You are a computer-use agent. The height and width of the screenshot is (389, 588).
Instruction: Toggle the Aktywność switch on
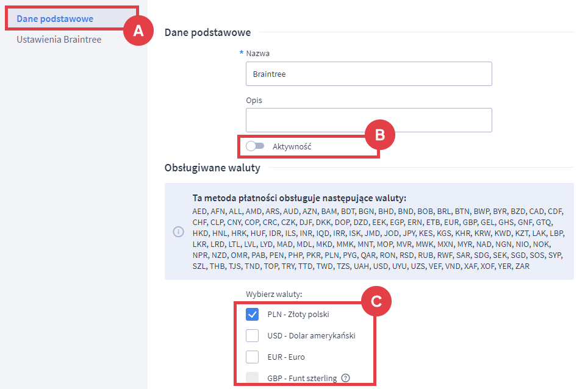click(x=255, y=146)
